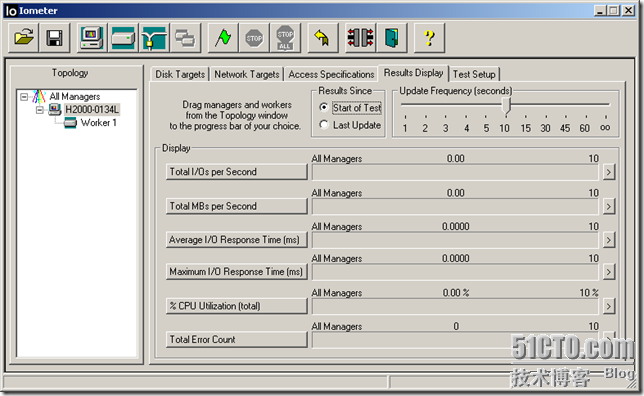Image resolution: width=644 pixels, height=396 pixels.
Task: Open arrow for Total I/Os per Second bar
Action: pos(609,172)
